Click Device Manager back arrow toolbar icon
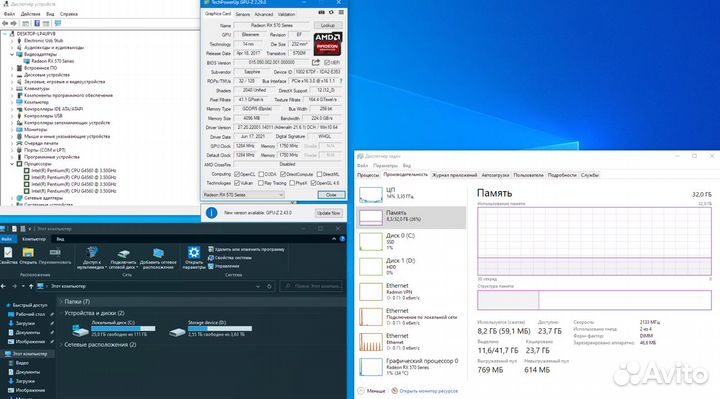 [x=5, y=23]
